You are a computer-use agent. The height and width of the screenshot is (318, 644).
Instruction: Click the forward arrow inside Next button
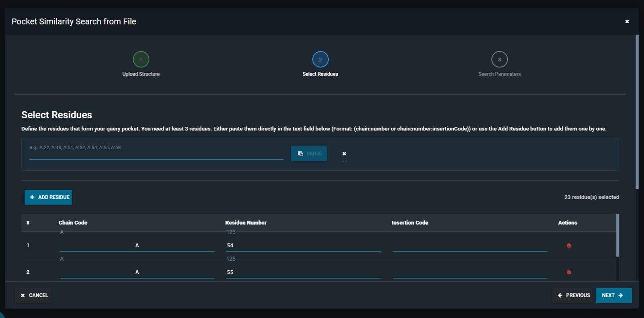tap(622, 295)
